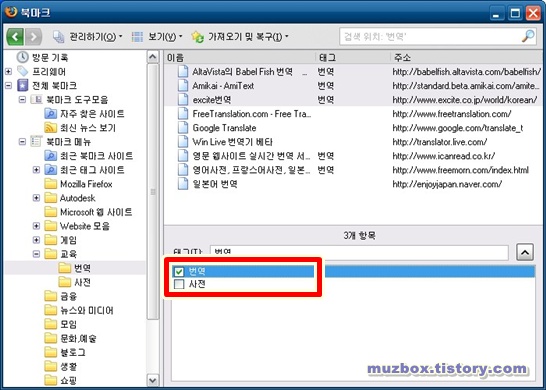Select the 사전 folder in tree
The width and height of the screenshot is (546, 390).
(75, 282)
